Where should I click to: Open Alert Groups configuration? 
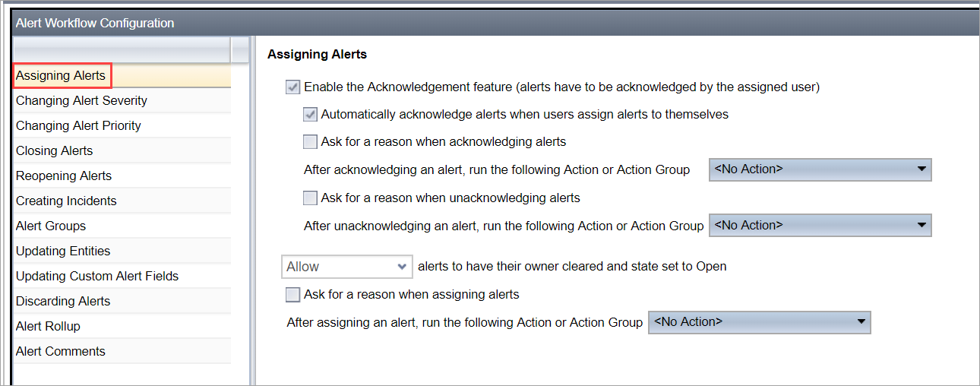click(x=122, y=226)
